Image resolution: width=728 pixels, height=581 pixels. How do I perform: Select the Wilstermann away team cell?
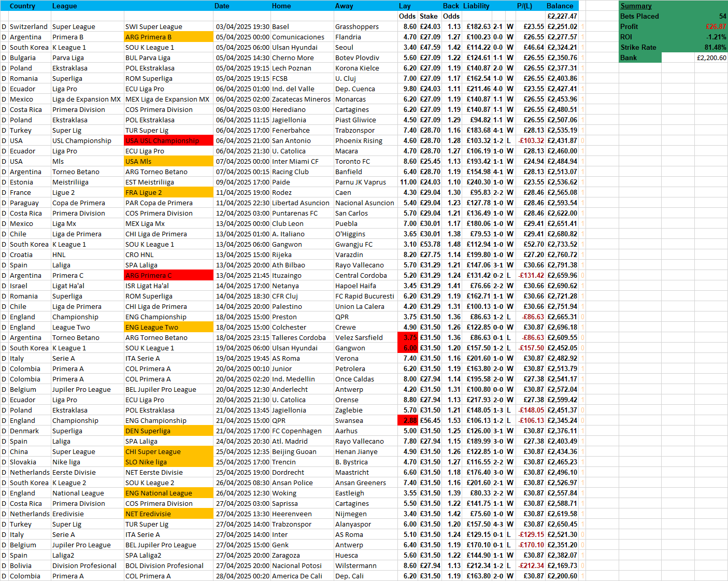click(355, 565)
